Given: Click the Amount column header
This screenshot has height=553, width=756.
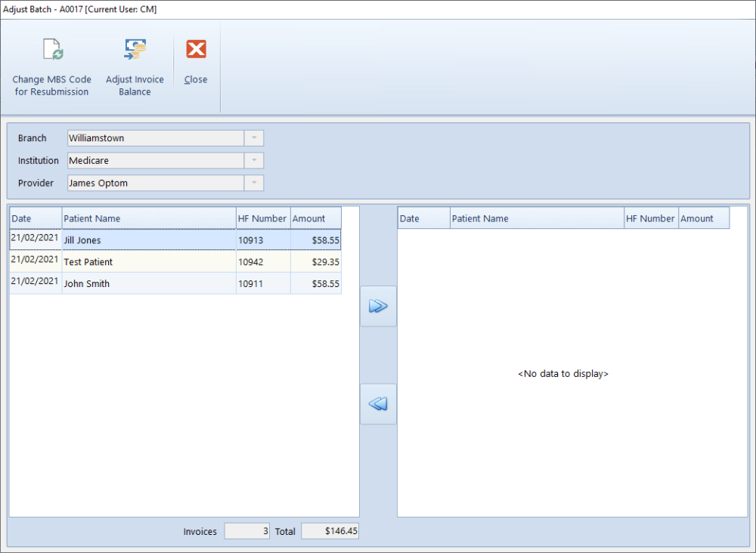Looking at the screenshot, I should pos(315,218).
